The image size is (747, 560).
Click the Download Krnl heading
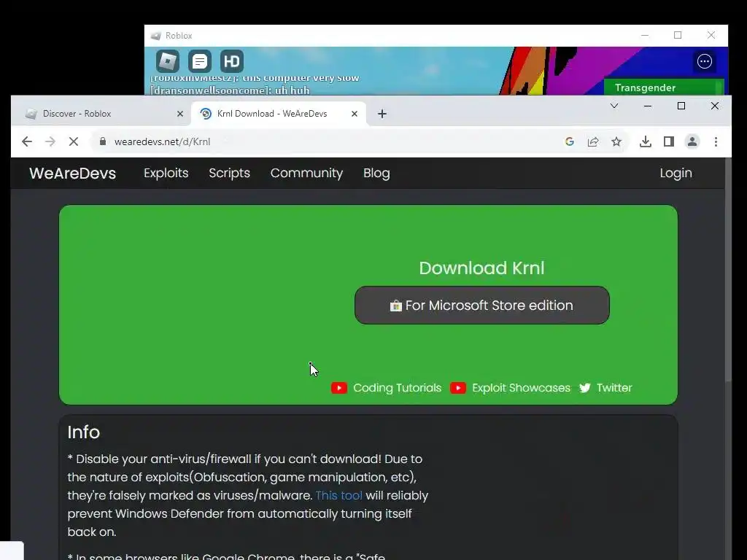pos(481,268)
